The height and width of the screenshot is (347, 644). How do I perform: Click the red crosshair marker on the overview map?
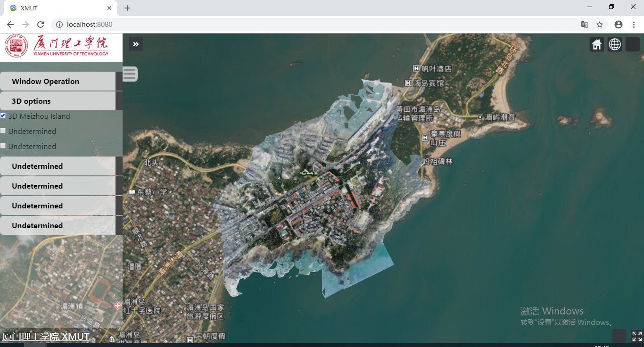pyautogui.click(x=117, y=306)
